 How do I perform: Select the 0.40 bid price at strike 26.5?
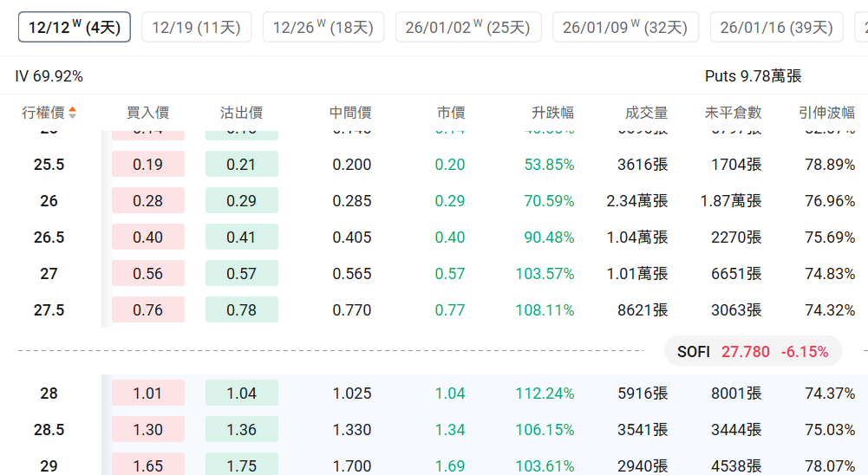tap(148, 237)
